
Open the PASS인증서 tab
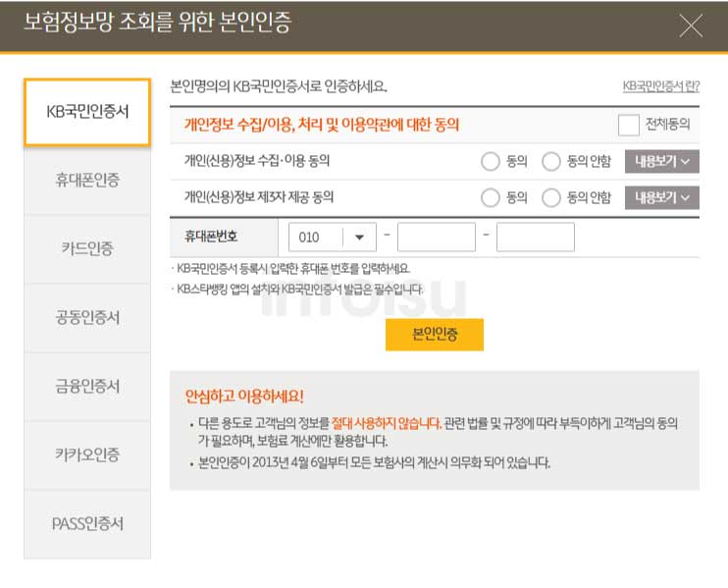coord(87,524)
